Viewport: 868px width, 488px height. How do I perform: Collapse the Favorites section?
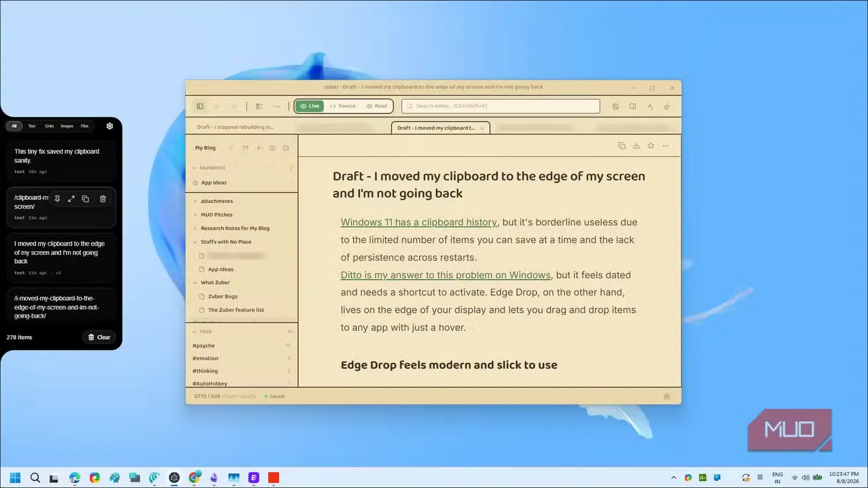pyautogui.click(x=194, y=168)
